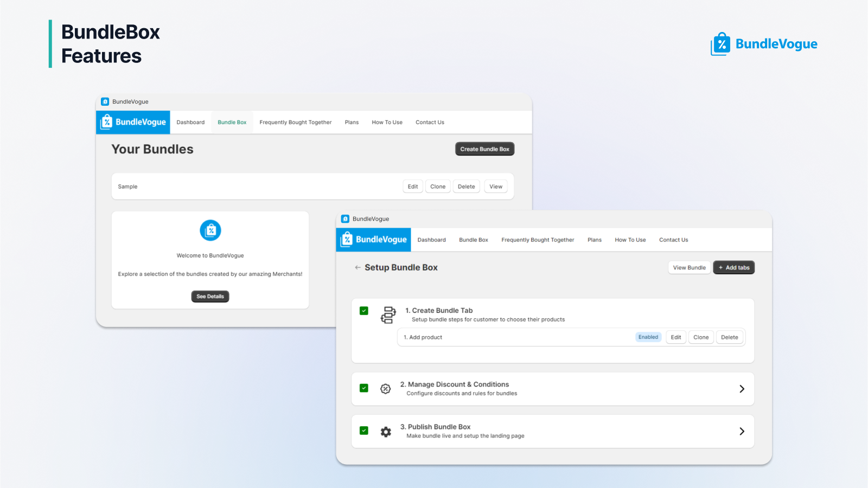Switch to the Dashboard tab
The width and height of the screenshot is (868, 488).
coord(431,240)
